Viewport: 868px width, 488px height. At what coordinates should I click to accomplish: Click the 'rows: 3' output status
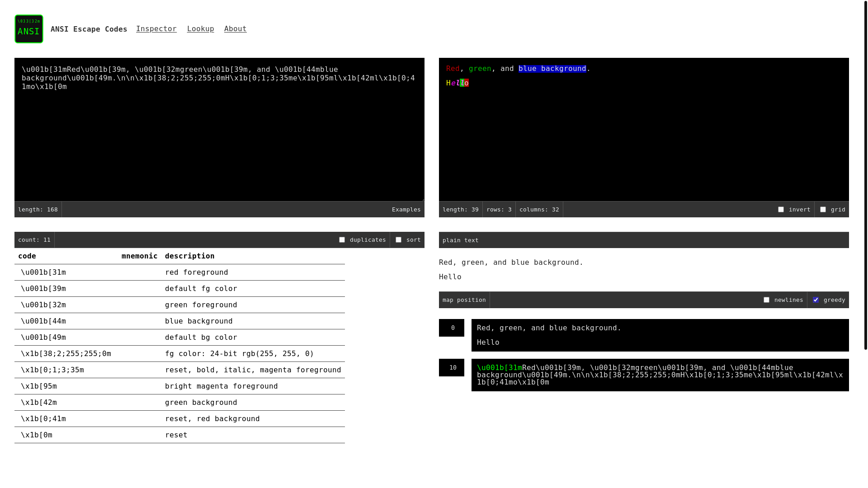click(x=499, y=210)
